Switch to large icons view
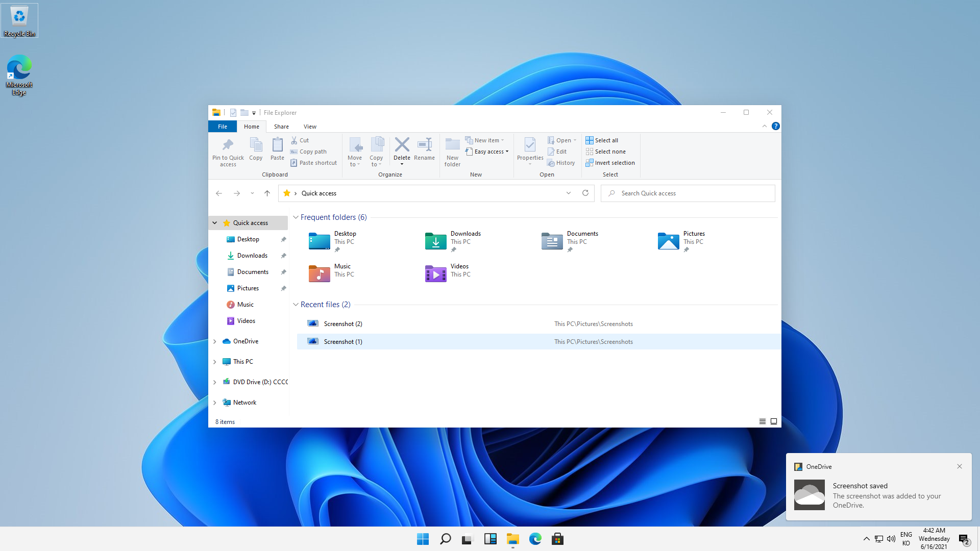The height and width of the screenshot is (551, 980). (774, 421)
